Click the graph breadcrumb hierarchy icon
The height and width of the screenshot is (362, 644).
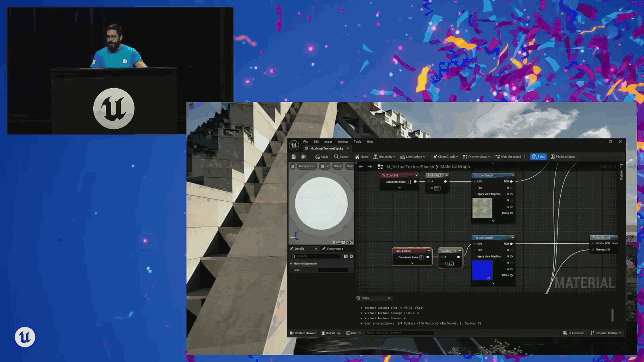coord(380,167)
